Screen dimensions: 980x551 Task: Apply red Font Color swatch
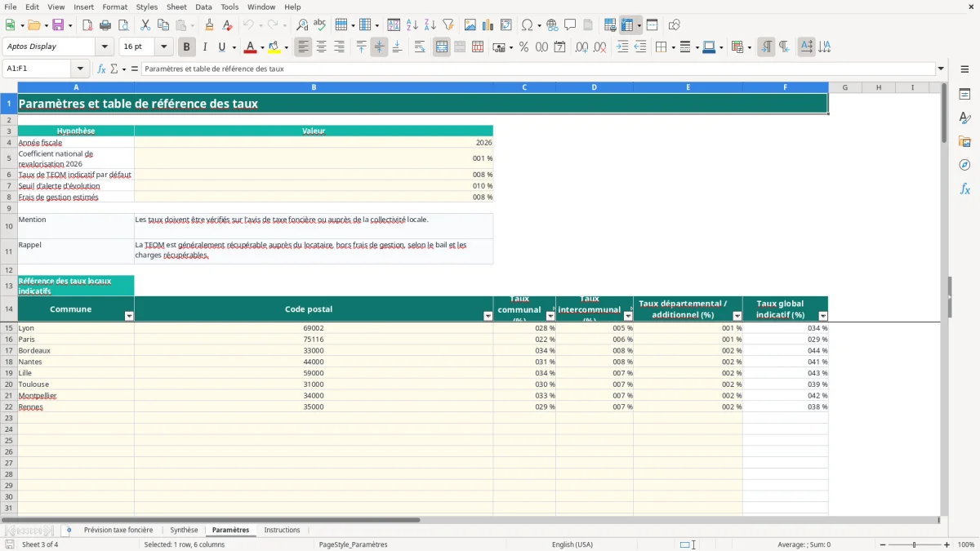point(250,47)
